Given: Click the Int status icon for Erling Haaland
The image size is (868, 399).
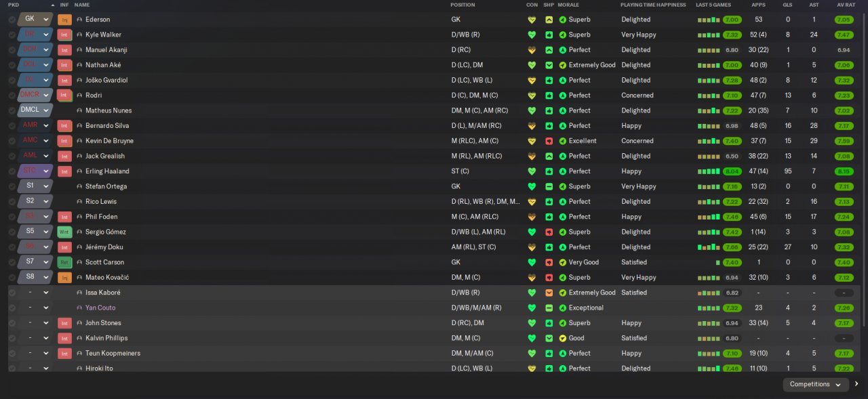Looking at the screenshot, I should click(64, 171).
